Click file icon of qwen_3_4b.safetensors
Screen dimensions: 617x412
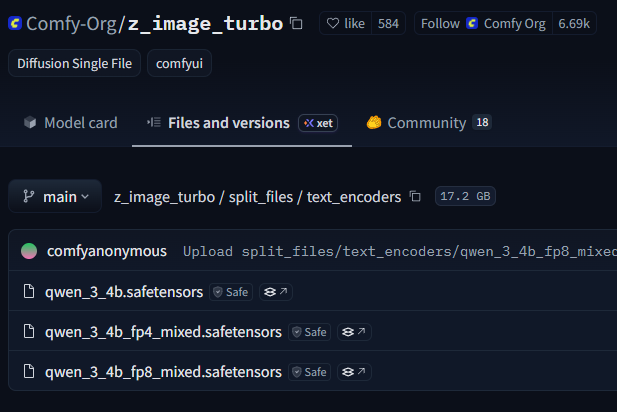pos(29,291)
